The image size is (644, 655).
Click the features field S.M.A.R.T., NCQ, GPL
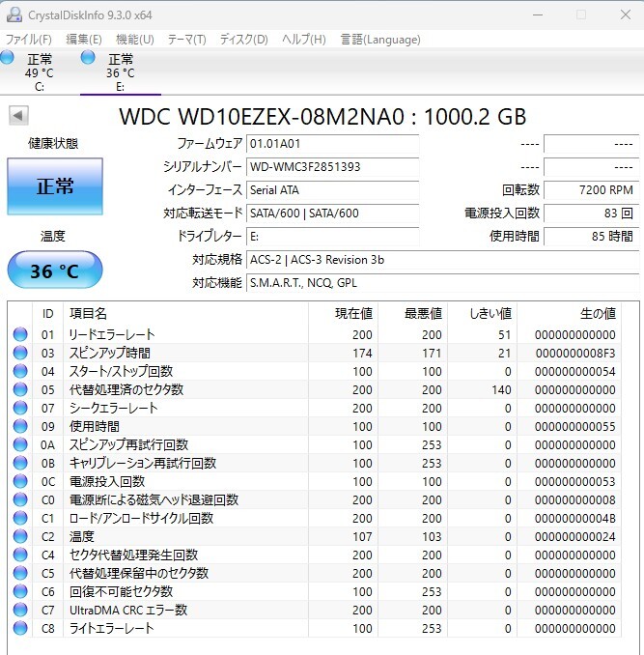[442, 283]
